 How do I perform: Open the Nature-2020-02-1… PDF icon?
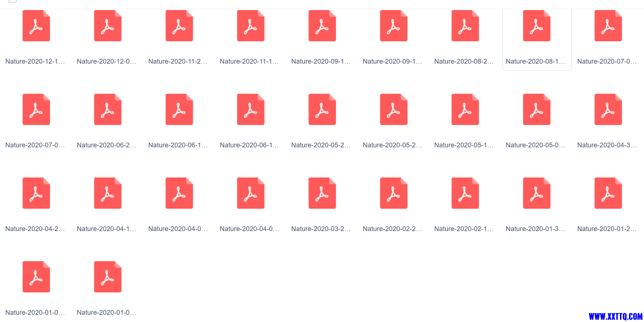465,193
